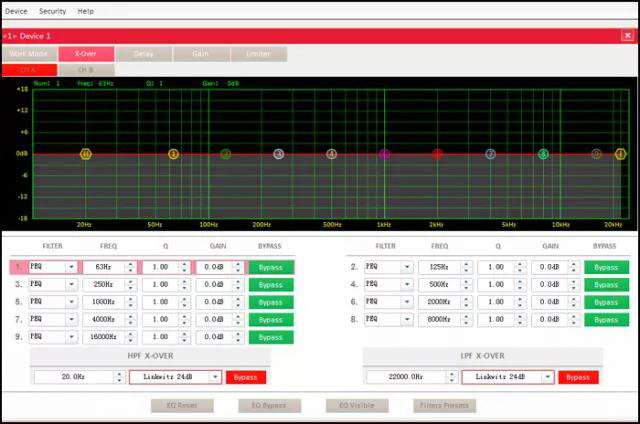Select the green band 2 node on graph

pos(226,154)
